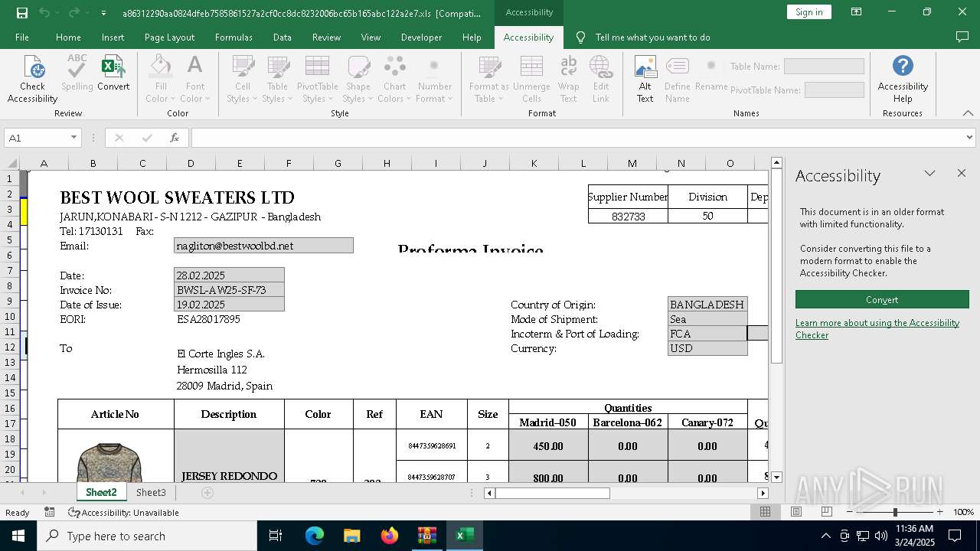Click the green Convert button in pane
980x551 pixels.
[882, 299]
